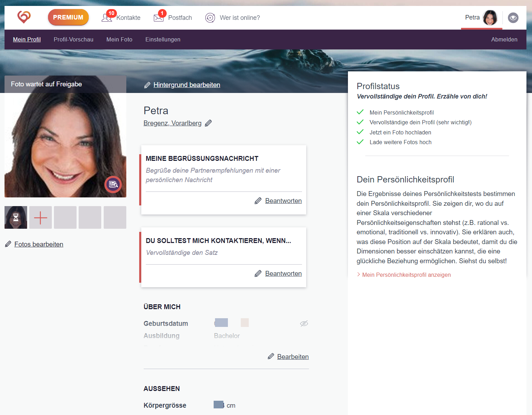Screen dimensions: 532x415
Task: Click the Bachelor education value
Action: tap(227, 336)
